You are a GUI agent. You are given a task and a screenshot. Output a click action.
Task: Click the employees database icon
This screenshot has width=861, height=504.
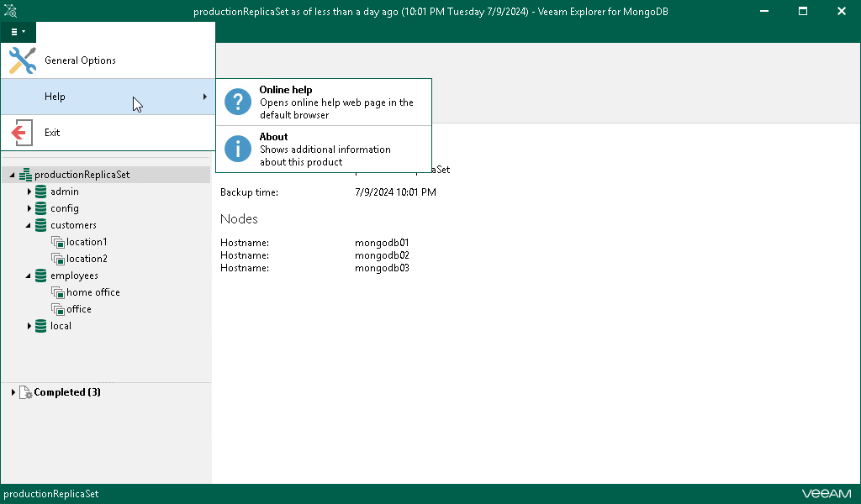[40, 276]
